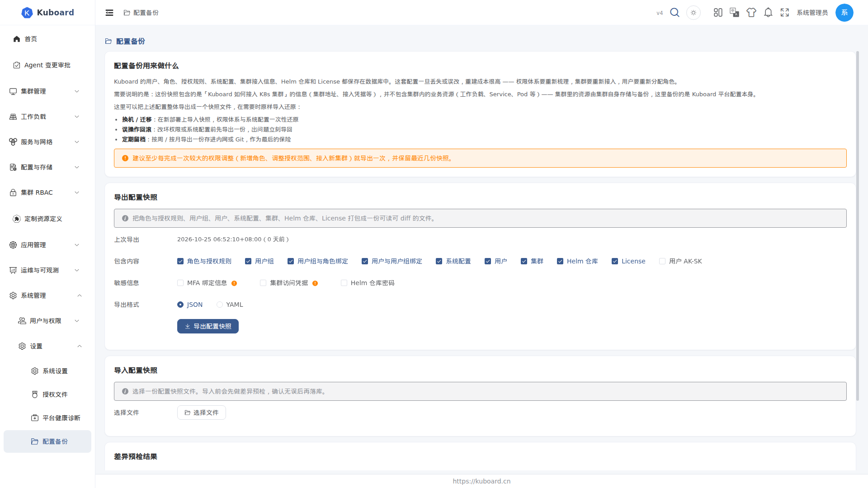Open the skin theme shirt icon
The height and width of the screenshot is (488, 868).
click(751, 13)
